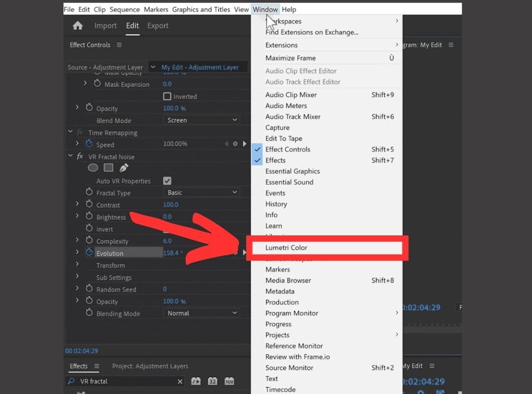The image size is (532, 394).
Task: Click the YUV effects filter icon
Action: click(x=229, y=381)
